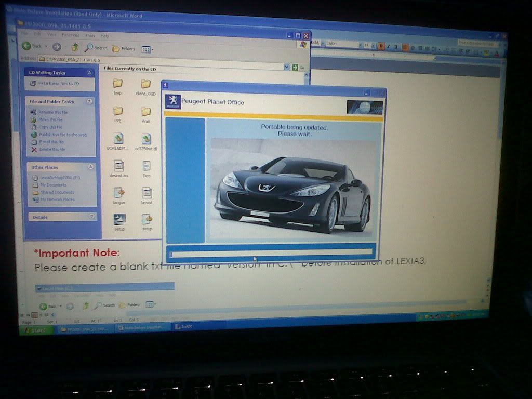Open the Views button in Explorer toolbar
Viewport: 532px width, 399px height.
coord(147,49)
